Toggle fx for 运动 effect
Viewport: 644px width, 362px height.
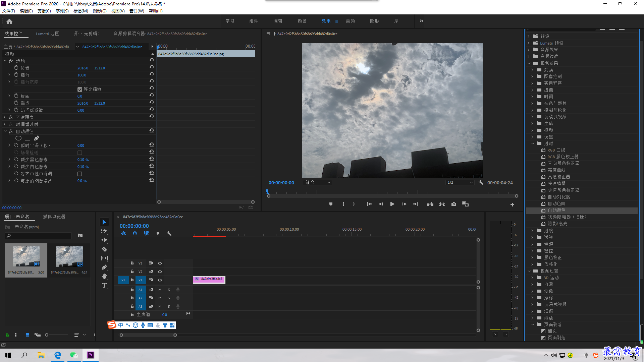[x=11, y=61]
